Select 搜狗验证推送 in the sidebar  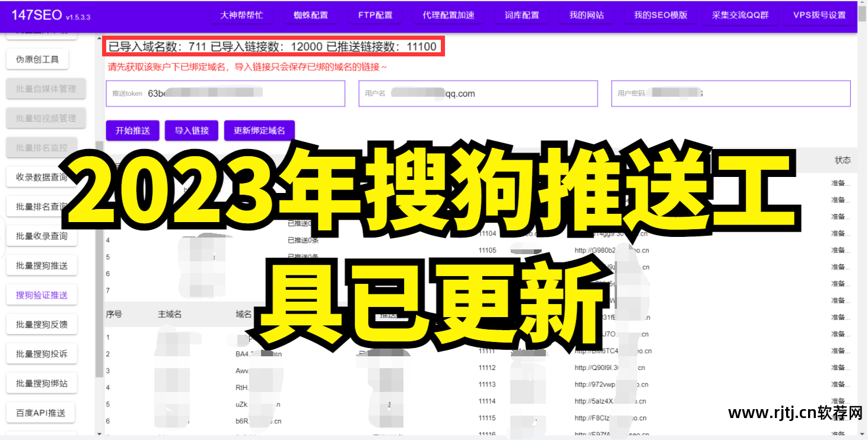(42, 295)
